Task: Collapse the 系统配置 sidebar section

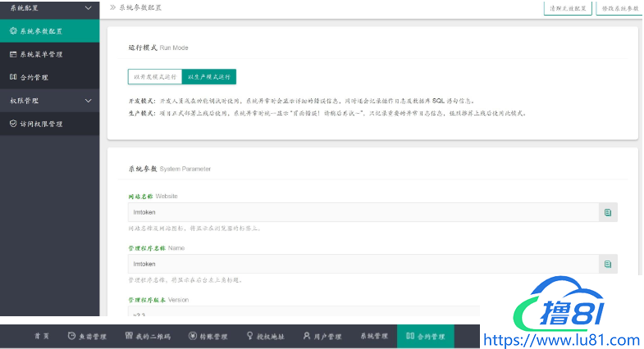Action: point(89,7)
